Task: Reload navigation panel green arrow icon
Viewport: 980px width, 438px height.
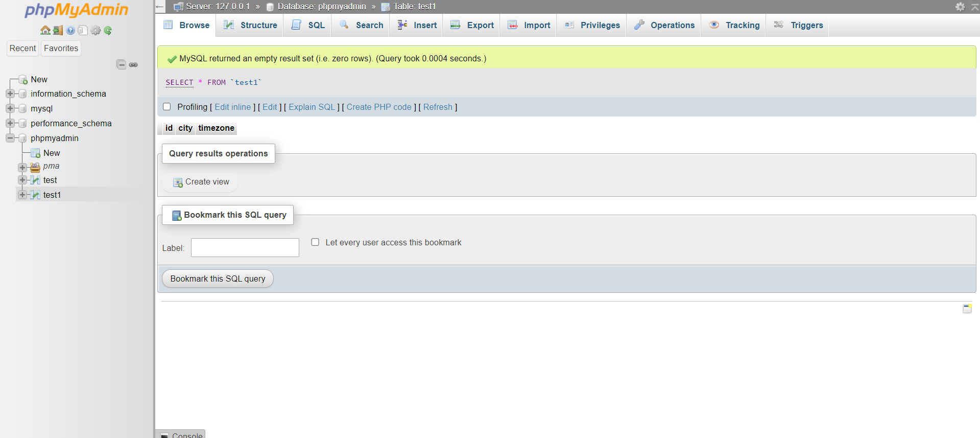Action: [108, 31]
